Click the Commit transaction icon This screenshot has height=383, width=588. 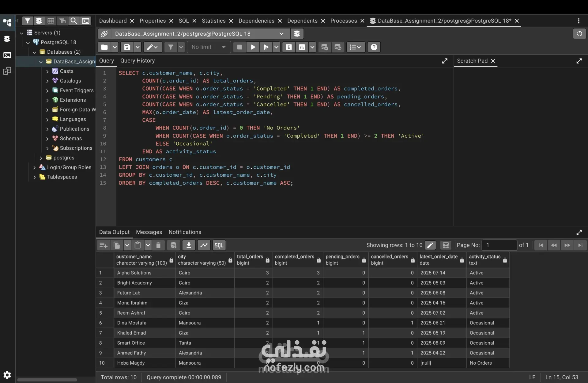coord(325,47)
